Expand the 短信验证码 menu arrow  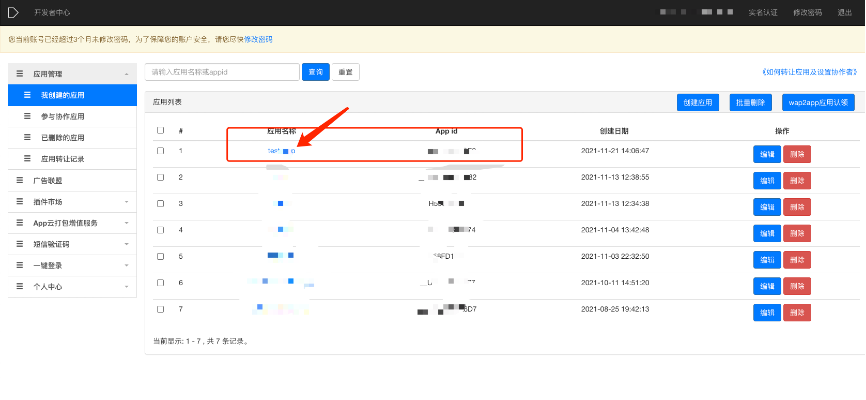pos(126,244)
